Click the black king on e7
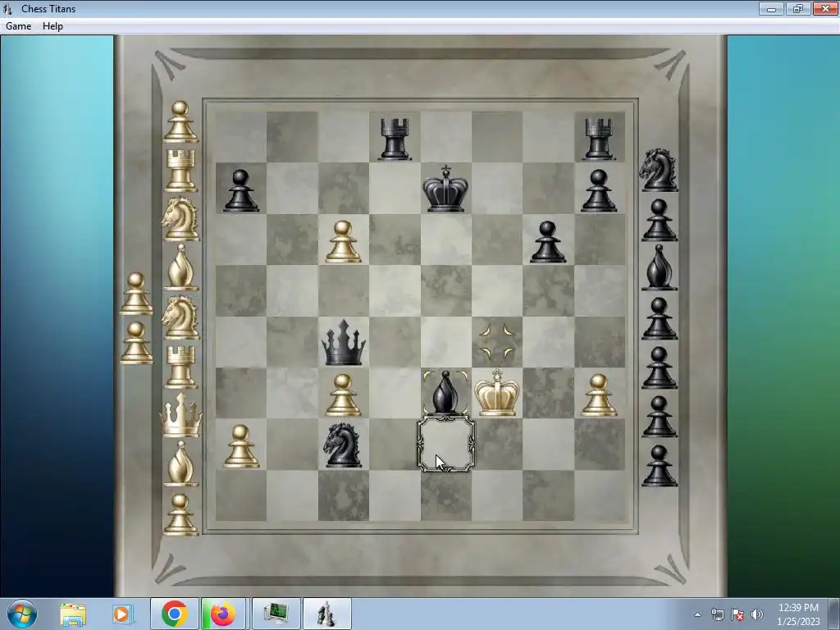Screen dimensions: 840x630 (x=445, y=189)
